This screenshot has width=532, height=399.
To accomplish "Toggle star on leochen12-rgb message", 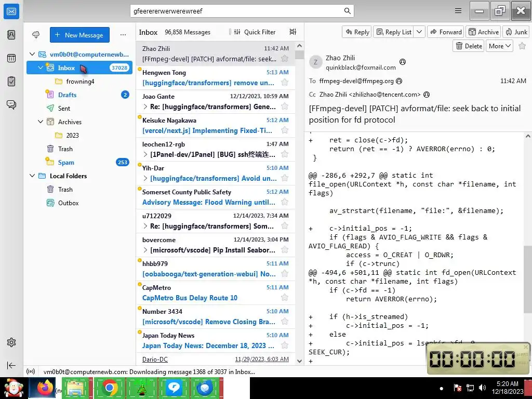I will 285,154.
